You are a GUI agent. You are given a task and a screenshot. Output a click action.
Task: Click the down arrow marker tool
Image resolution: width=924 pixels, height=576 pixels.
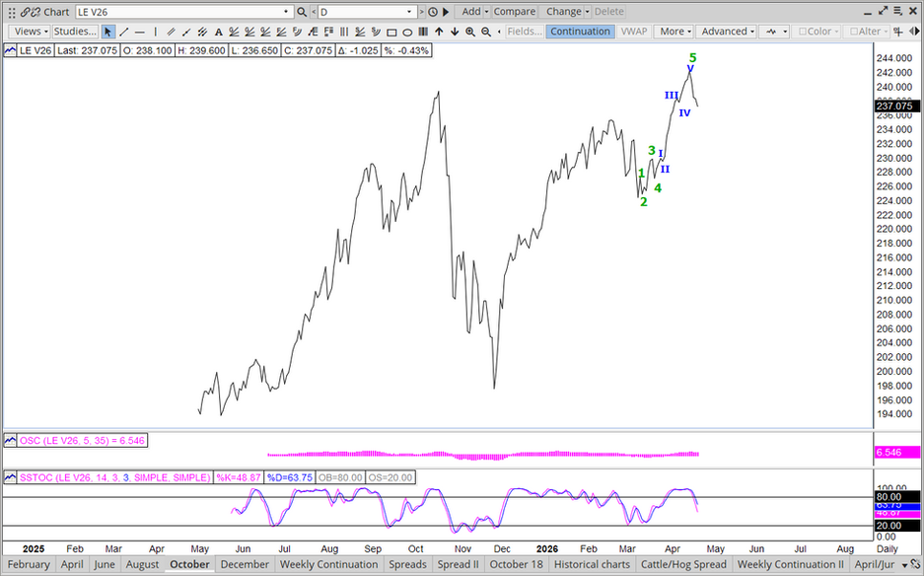(455, 32)
